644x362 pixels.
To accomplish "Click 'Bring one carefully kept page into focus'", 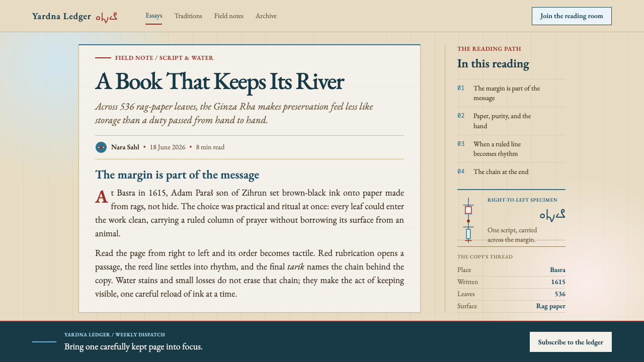I will [133, 346].
